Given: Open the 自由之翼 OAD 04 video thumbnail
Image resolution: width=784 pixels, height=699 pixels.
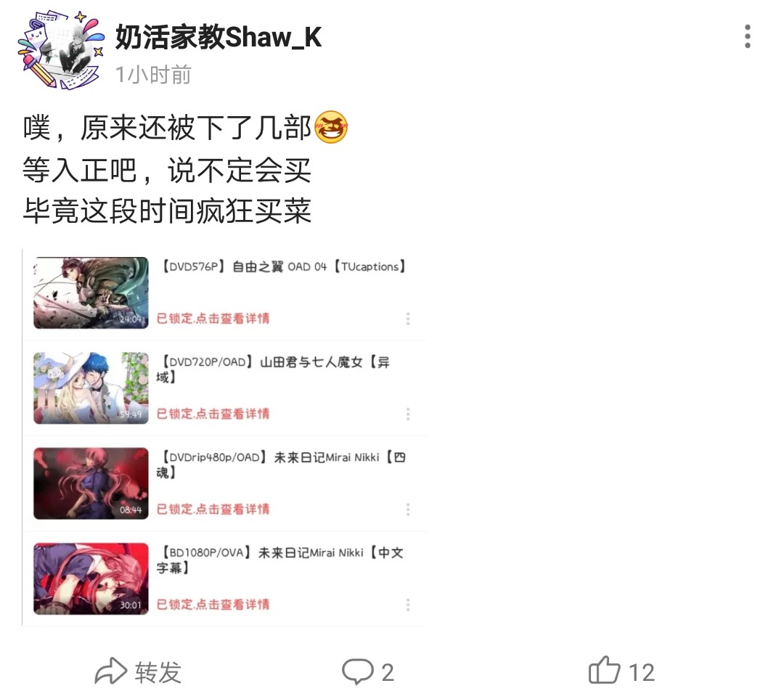Looking at the screenshot, I should pos(91,293).
